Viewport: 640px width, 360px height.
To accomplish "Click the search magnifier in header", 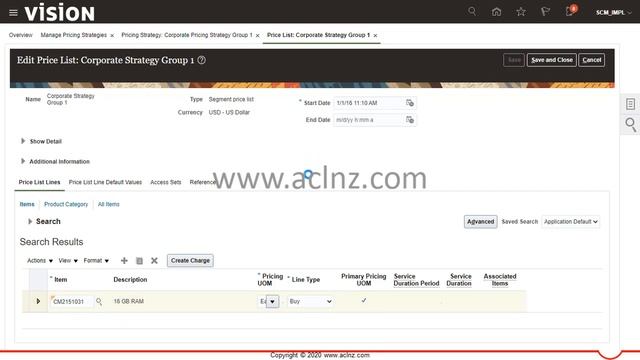I will [472, 11].
